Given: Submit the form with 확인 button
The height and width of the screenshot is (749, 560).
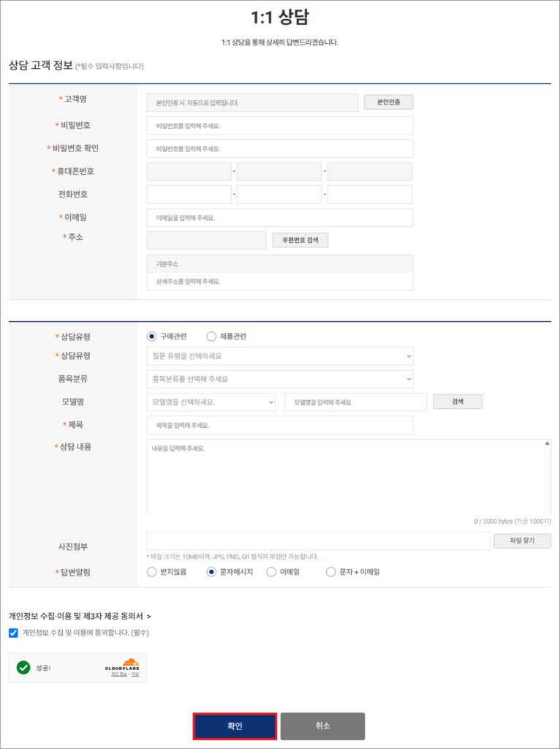Looking at the screenshot, I should pos(235,726).
